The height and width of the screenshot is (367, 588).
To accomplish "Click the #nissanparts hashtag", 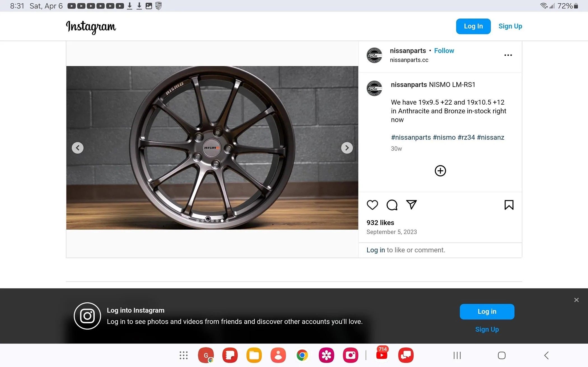I will point(411,137).
